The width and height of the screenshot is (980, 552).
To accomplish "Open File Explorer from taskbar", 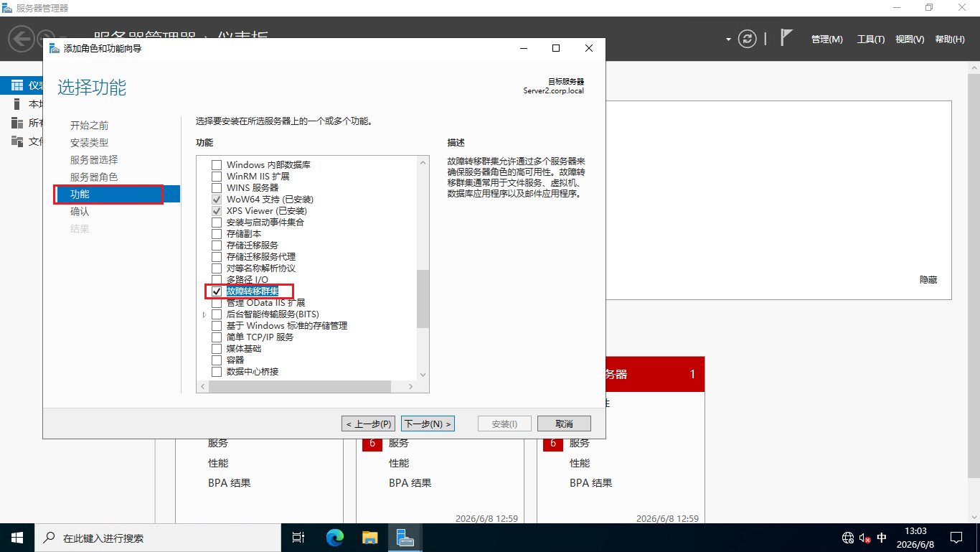I will 369,538.
